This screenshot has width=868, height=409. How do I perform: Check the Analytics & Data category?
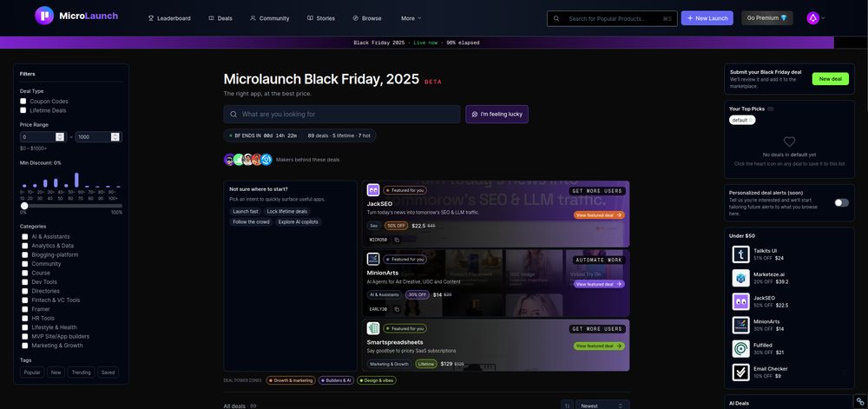coord(25,246)
